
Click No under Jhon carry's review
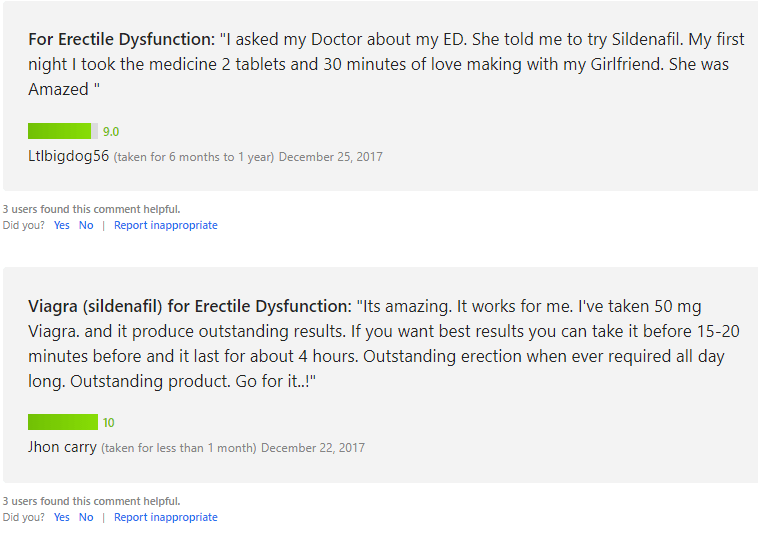tap(86, 517)
